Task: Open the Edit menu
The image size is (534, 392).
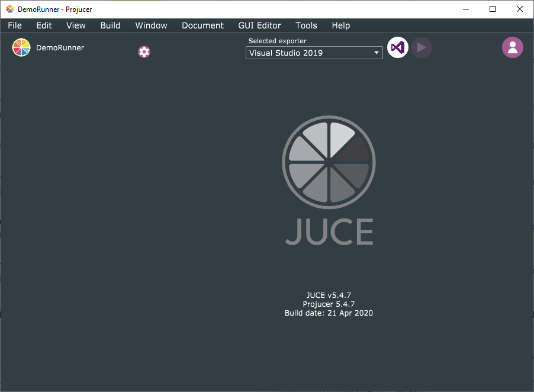Action: point(44,25)
